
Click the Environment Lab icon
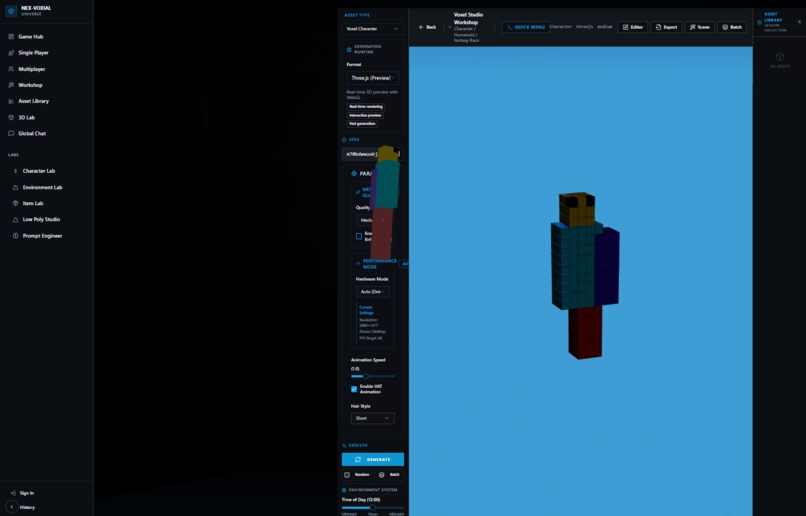[x=15, y=187]
